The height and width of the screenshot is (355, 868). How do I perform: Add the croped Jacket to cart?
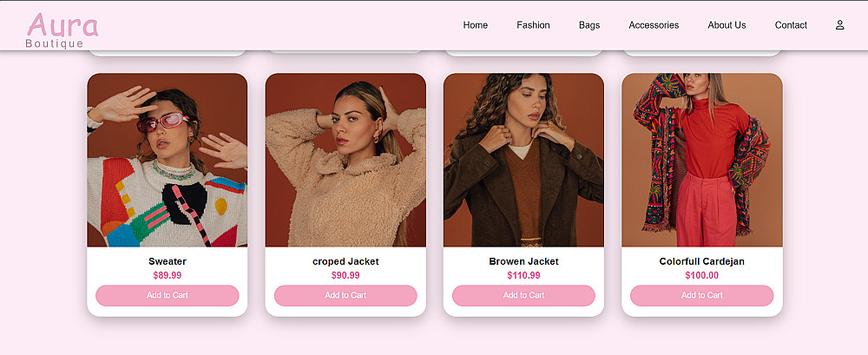point(345,295)
